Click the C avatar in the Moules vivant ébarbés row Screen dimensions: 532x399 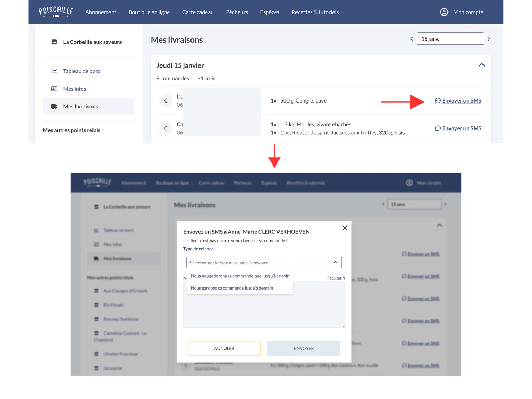tap(166, 128)
